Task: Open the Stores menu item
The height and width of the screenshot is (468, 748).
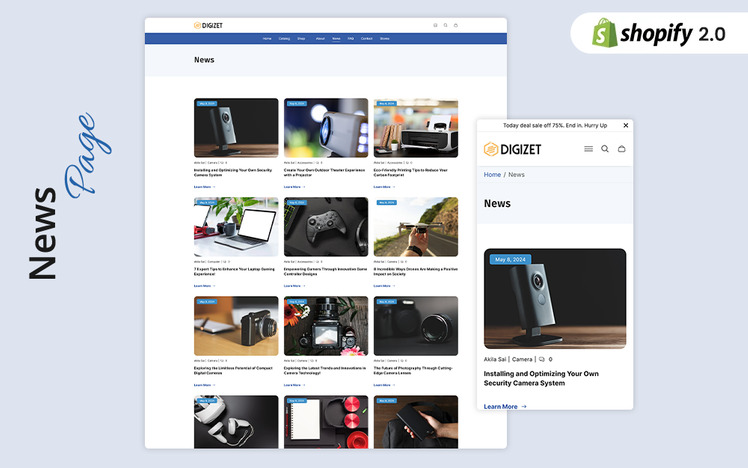Action: point(384,39)
